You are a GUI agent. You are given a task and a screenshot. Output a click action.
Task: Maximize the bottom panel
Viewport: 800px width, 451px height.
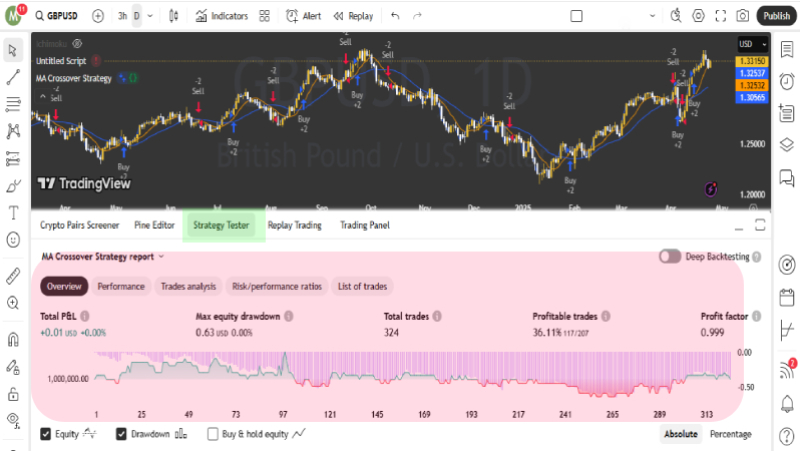pyautogui.click(x=760, y=225)
